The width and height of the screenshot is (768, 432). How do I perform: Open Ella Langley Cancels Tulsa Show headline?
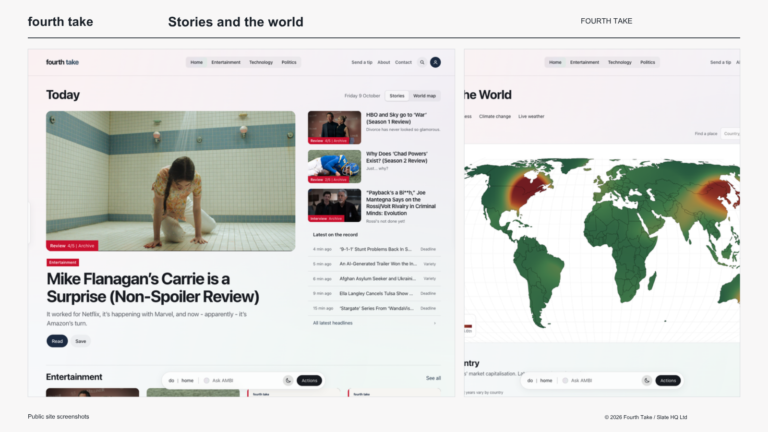[375, 293]
